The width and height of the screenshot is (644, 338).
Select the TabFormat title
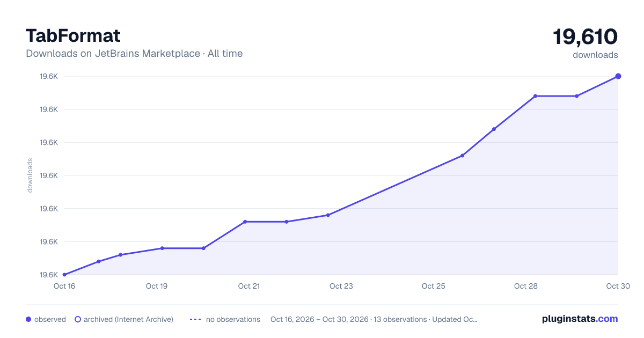click(73, 35)
